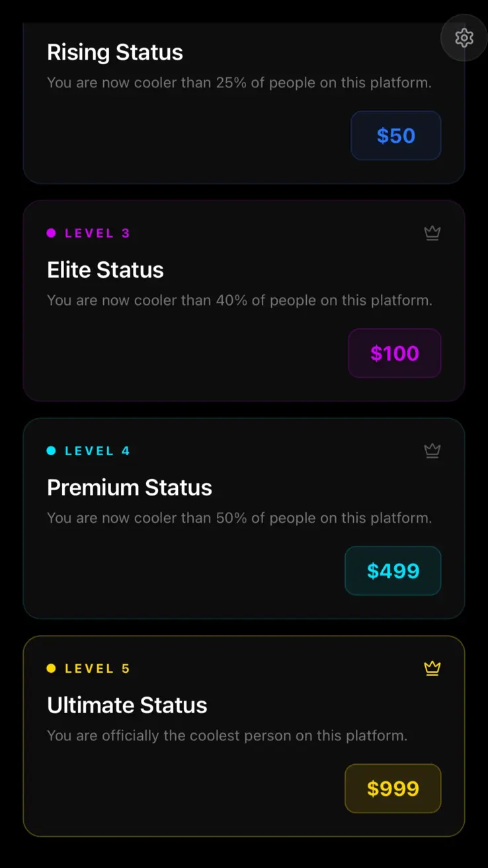Click the crown icon on Premium Status card
This screenshot has height=868, width=488.
(432, 451)
